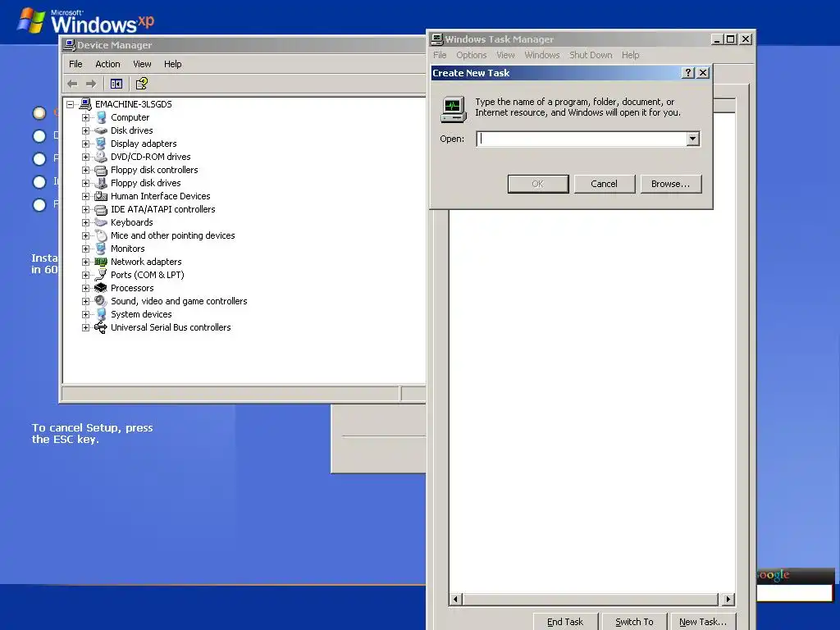Click the Switch To button
This screenshot has width=840, height=630.
coord(634,622)
